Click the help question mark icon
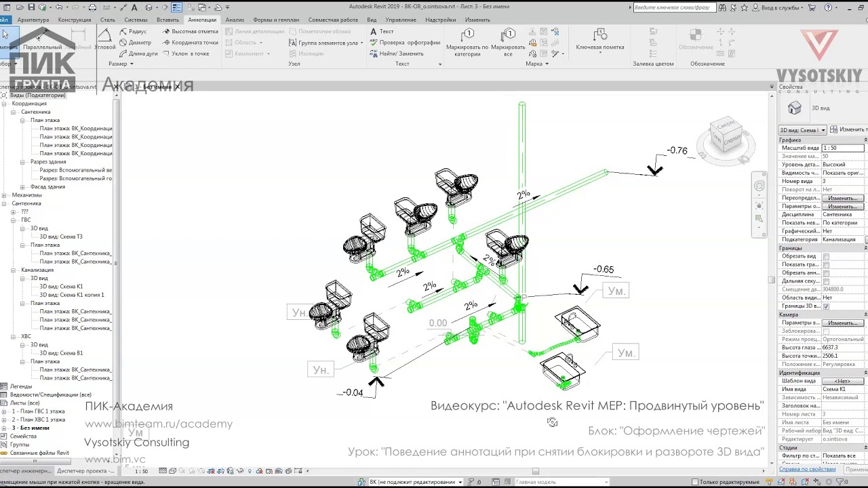The width and height of the screenshot is (868, 488). pos(828,7)
